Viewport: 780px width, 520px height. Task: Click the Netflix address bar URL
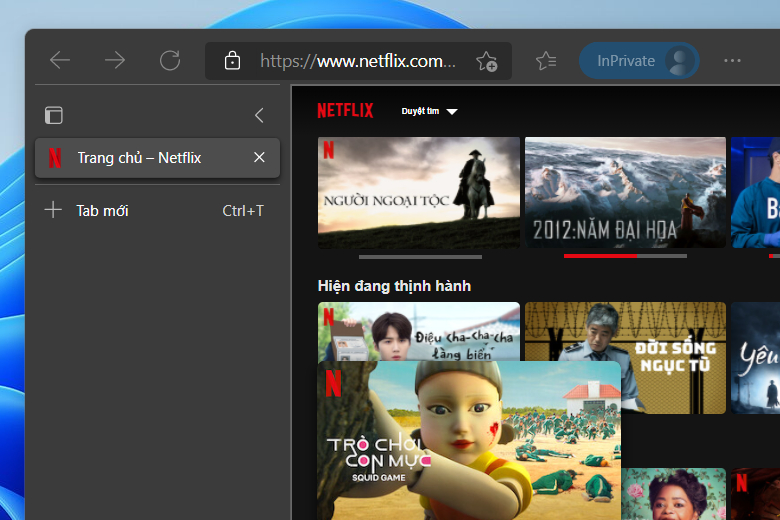358,61
